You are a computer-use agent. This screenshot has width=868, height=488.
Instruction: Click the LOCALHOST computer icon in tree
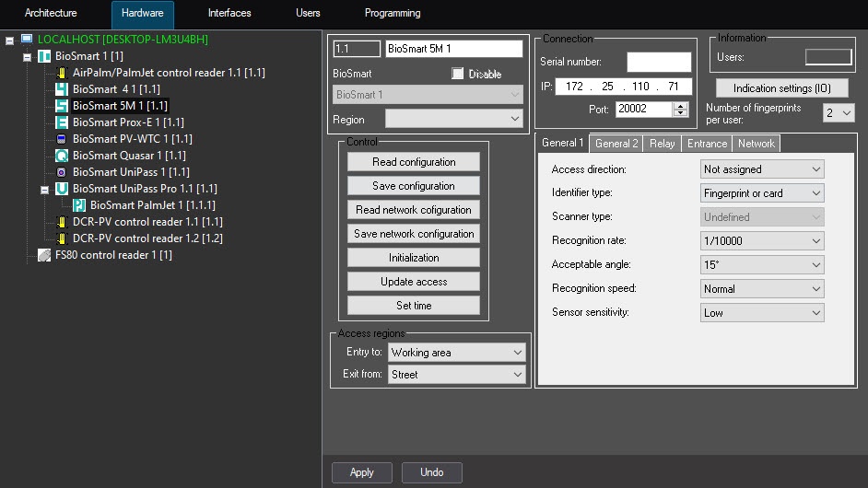point(27,40)
